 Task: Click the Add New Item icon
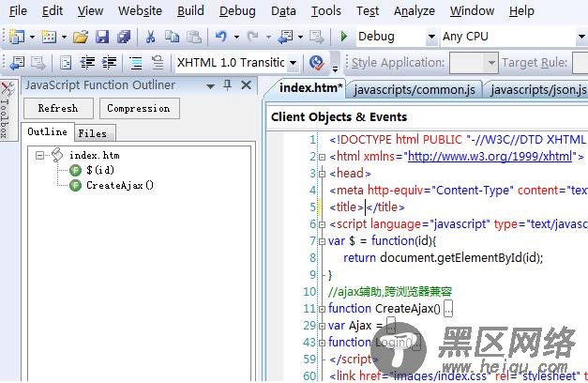pyautogui.click(x=49, y=37)
